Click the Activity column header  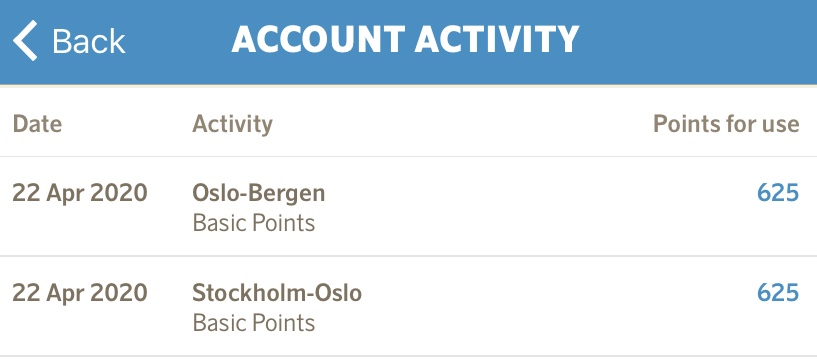tap(232, 125)
